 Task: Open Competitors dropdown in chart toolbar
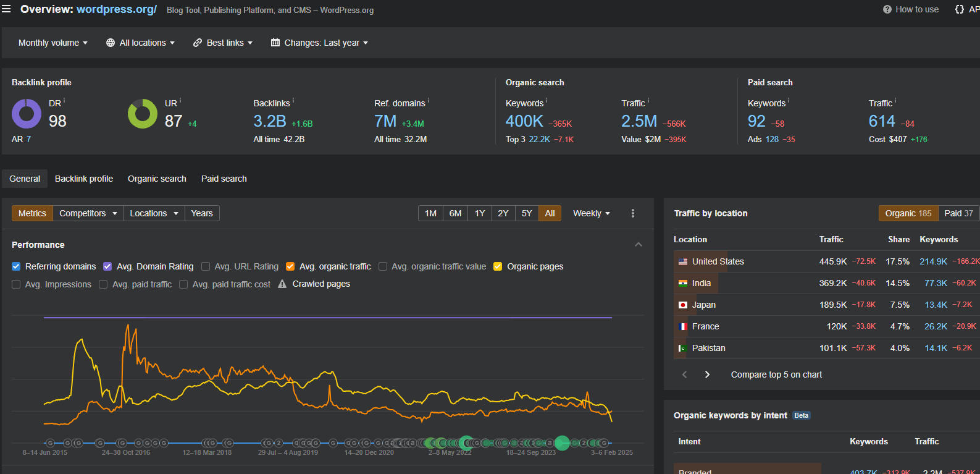point(88,213)
